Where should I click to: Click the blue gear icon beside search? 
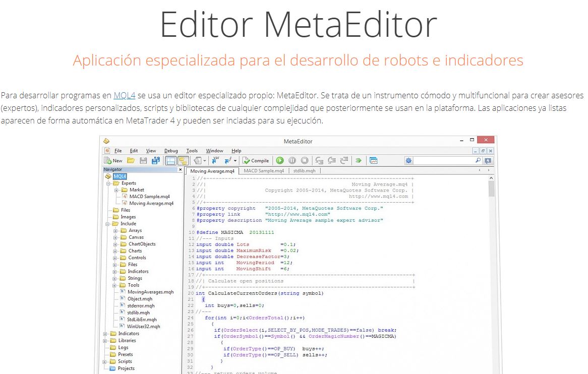click(408, 160)
